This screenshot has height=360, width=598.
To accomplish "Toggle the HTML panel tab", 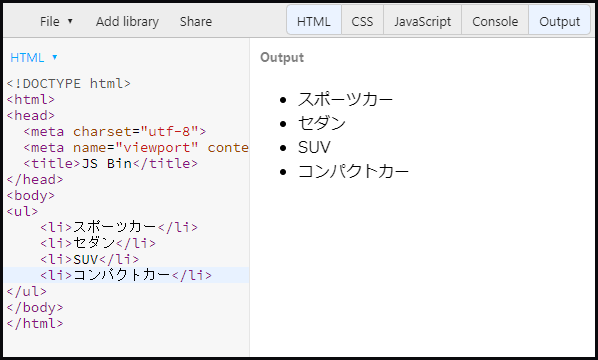I will point(314,20).
